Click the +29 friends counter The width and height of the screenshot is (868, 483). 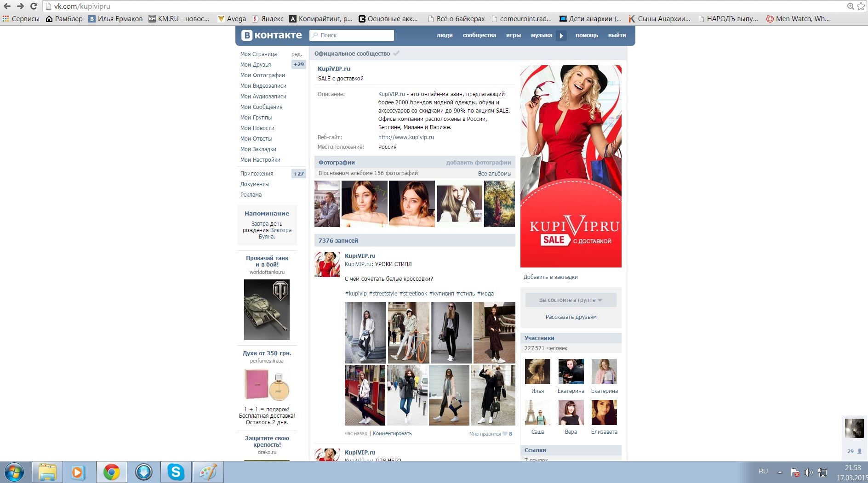tap(299, 64)
